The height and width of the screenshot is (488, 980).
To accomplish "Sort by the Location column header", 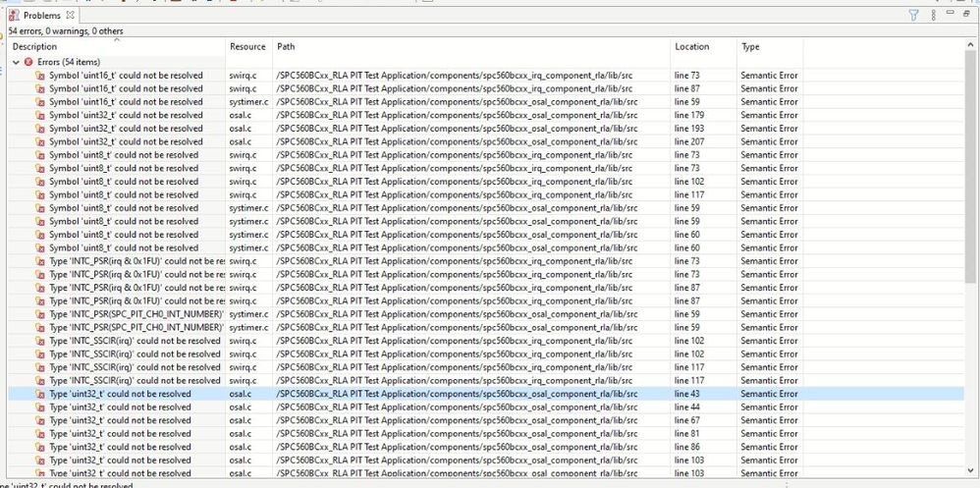I will click(703, 46).
